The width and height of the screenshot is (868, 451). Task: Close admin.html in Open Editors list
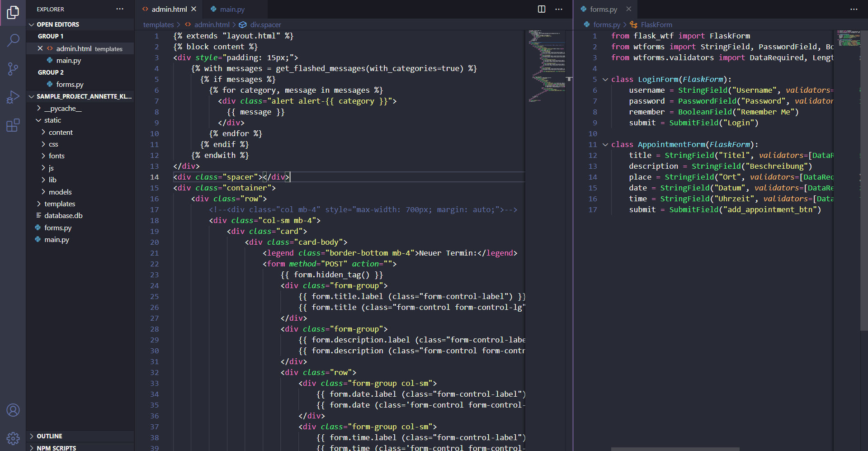(40, 48)
